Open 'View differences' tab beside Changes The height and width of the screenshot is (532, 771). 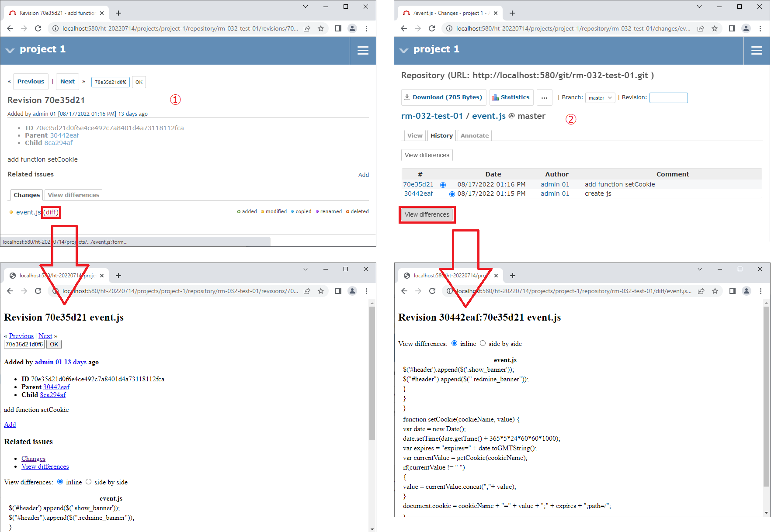click(x=73, y=195)
